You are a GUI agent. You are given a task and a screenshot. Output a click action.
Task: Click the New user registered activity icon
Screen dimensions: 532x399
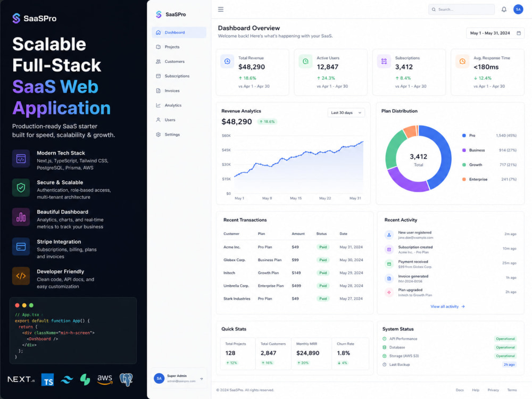389,235
